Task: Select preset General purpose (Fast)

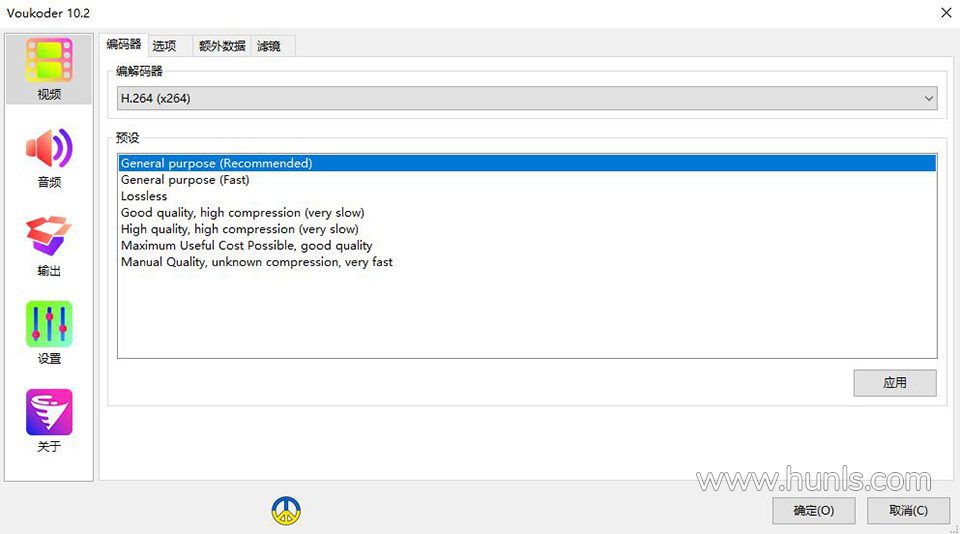Action: coord(527,179)
